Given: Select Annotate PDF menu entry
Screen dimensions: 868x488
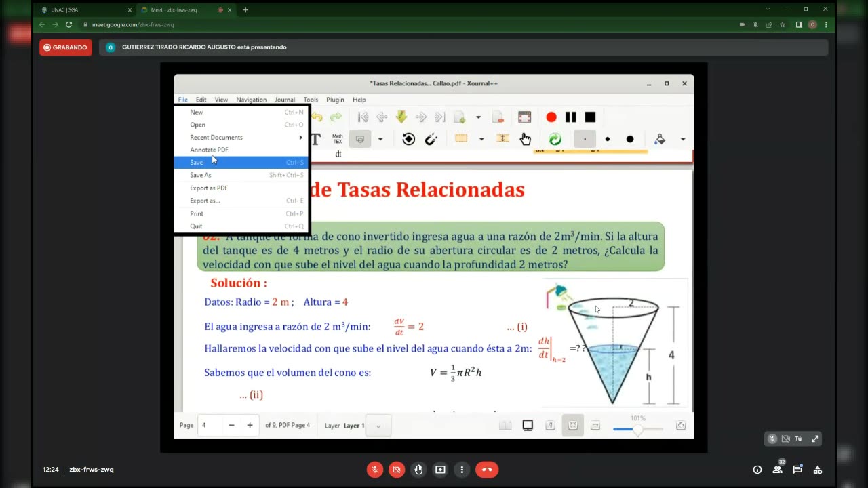Looking at the screenshot, I should 241,150.
